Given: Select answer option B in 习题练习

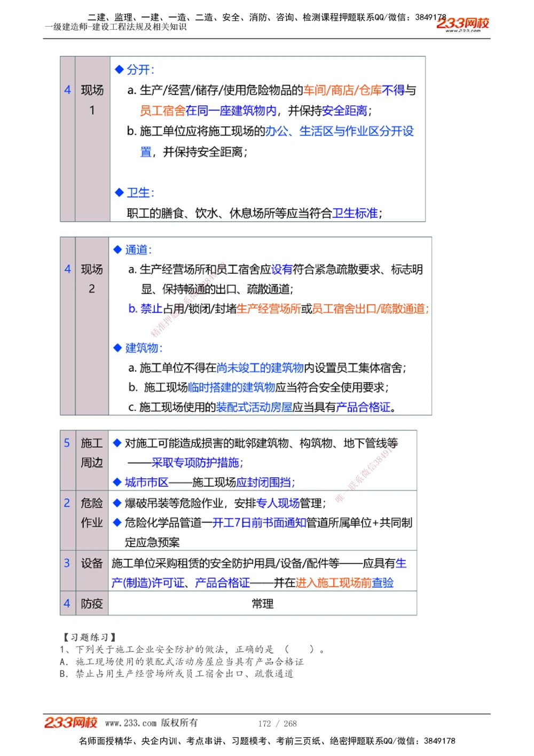Looking at the screenshot, I should coord(176,674).
